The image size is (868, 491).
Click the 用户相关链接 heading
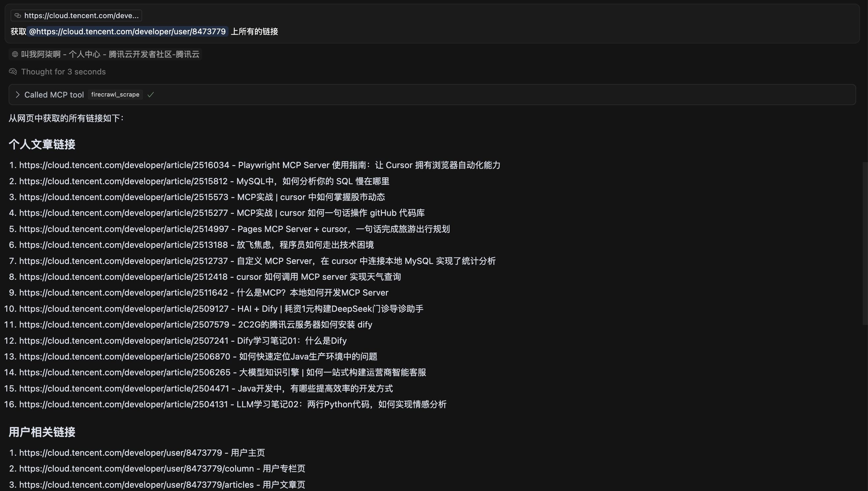click(42, 432)
